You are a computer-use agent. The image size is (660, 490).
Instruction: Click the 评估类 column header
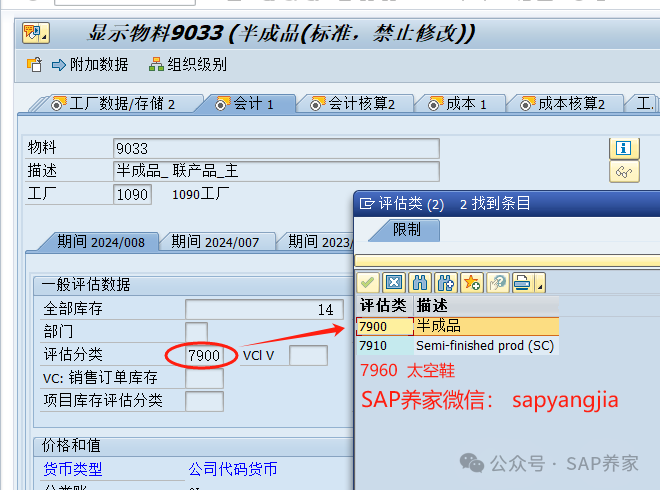pos(384,306)
